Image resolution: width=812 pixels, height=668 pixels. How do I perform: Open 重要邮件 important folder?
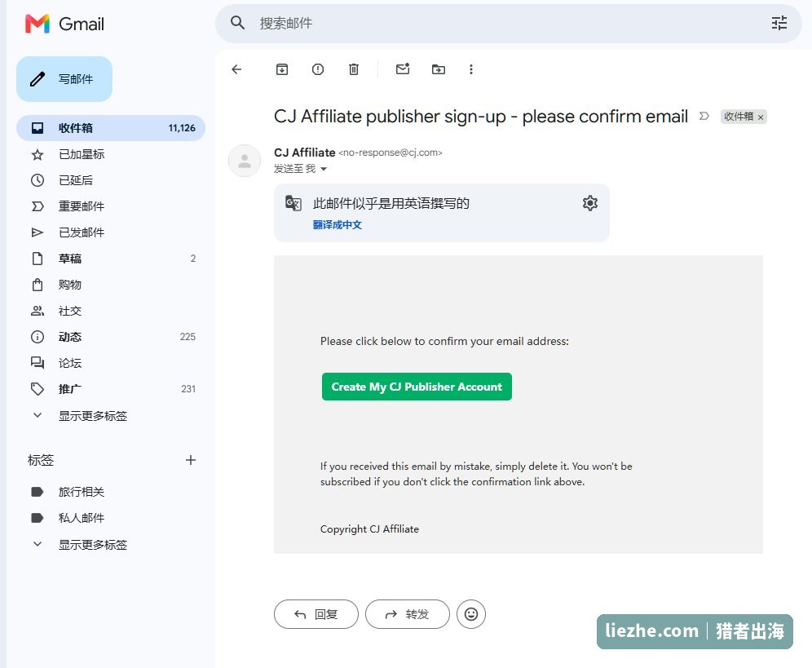(x=111, y=206)
